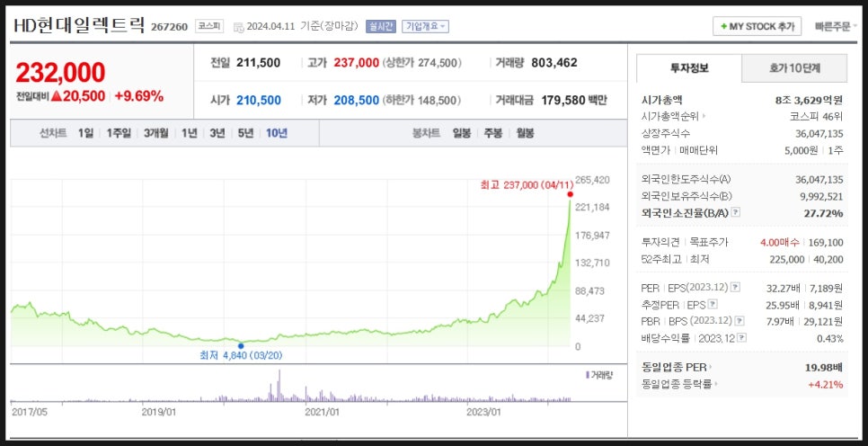Click the opinion value 4.00매수
The height and width of the screenshot is (446, 868).
780,242
